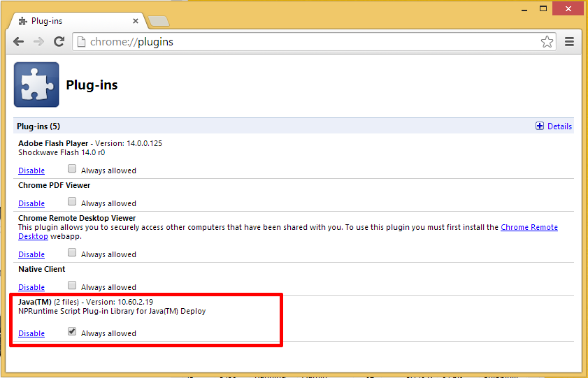Click the NPRuntime Script Plug-in Library description
The image size is (588, 378).
[x=112, y=311]
